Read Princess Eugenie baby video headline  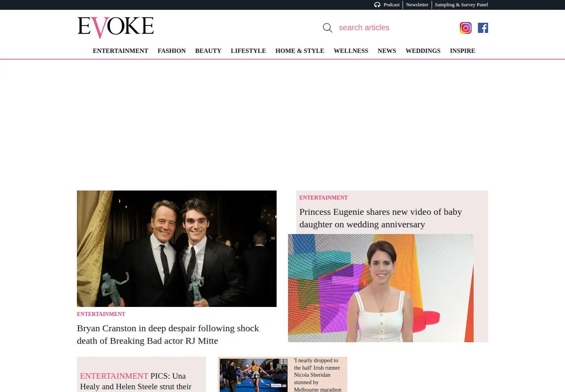[x=381, y=218]
